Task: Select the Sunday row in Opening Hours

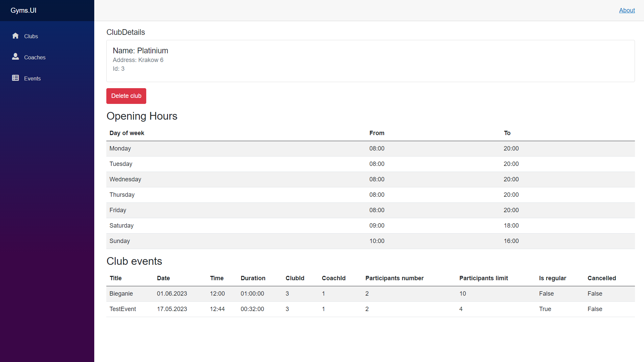Action: [x=235, y=241]
